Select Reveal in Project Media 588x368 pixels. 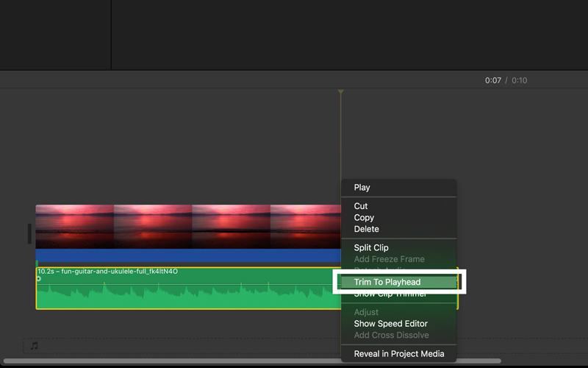click(398, 354)
